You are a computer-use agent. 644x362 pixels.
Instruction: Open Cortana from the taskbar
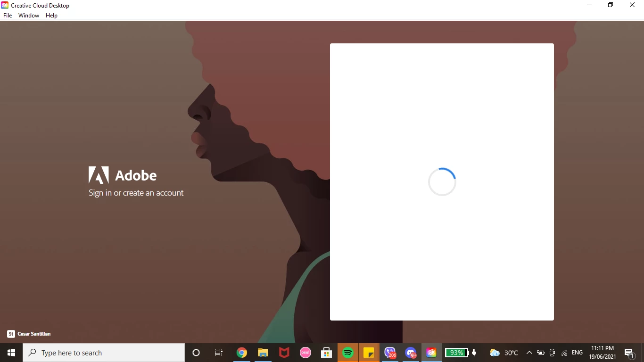coord(196,353)
